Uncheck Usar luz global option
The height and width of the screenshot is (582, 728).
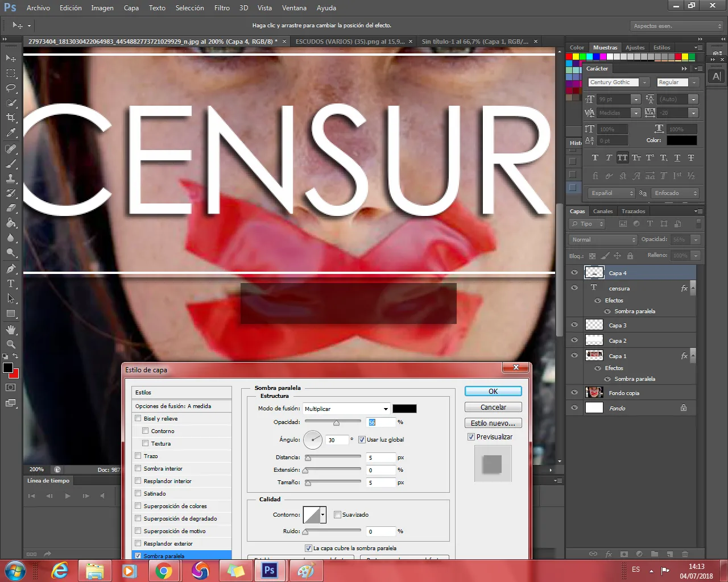click(362, 439)
